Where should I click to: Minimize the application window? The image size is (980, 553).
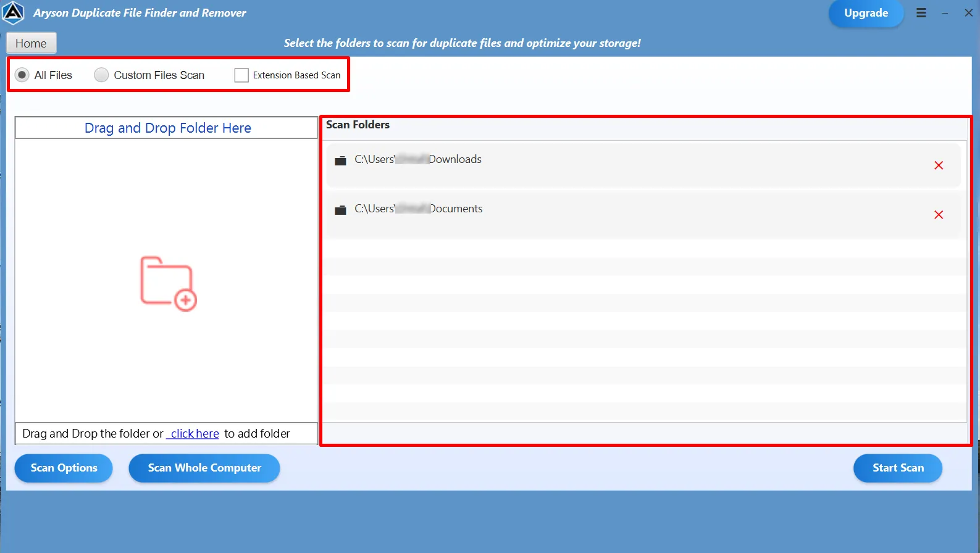tap(945, 13)
